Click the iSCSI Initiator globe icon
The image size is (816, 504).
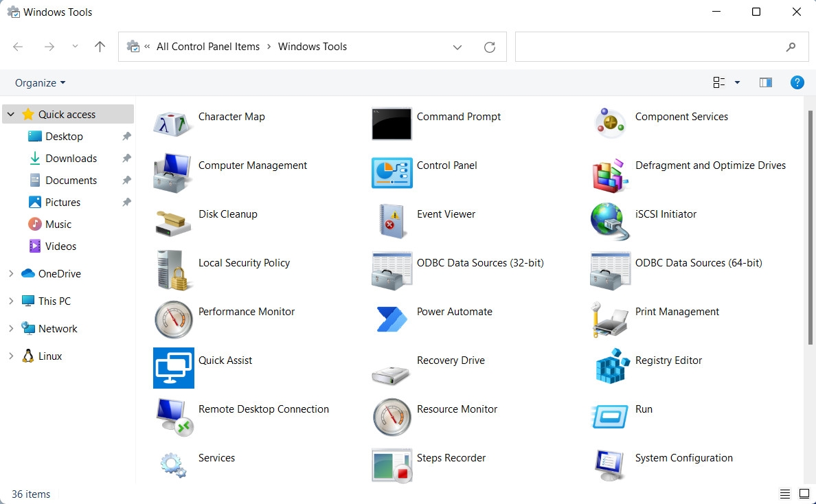pos(610,222)
